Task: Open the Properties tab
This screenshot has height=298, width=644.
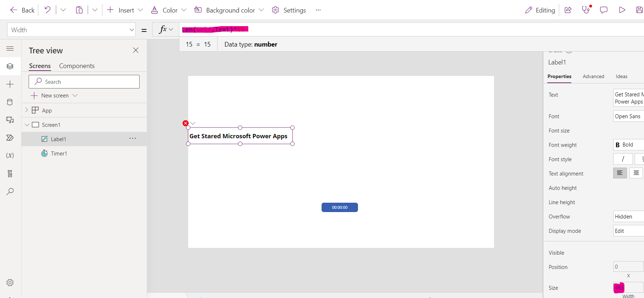Action: [x=559, y=76]
